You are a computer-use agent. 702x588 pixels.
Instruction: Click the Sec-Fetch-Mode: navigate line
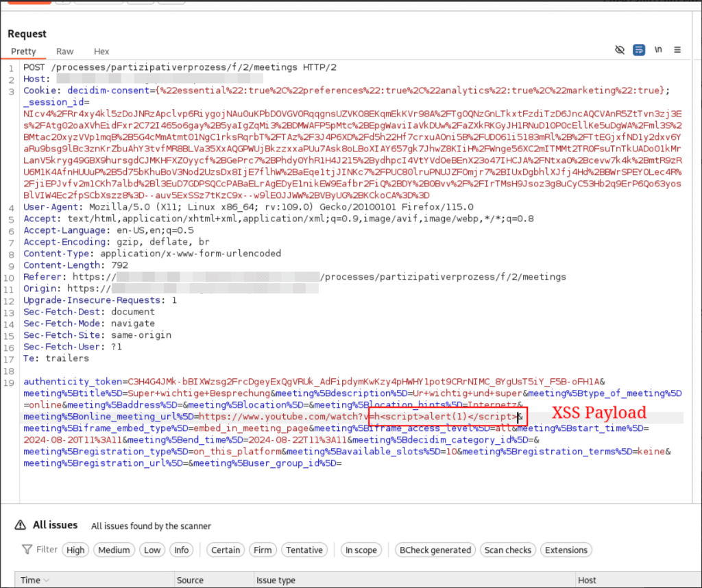[89, 323]
